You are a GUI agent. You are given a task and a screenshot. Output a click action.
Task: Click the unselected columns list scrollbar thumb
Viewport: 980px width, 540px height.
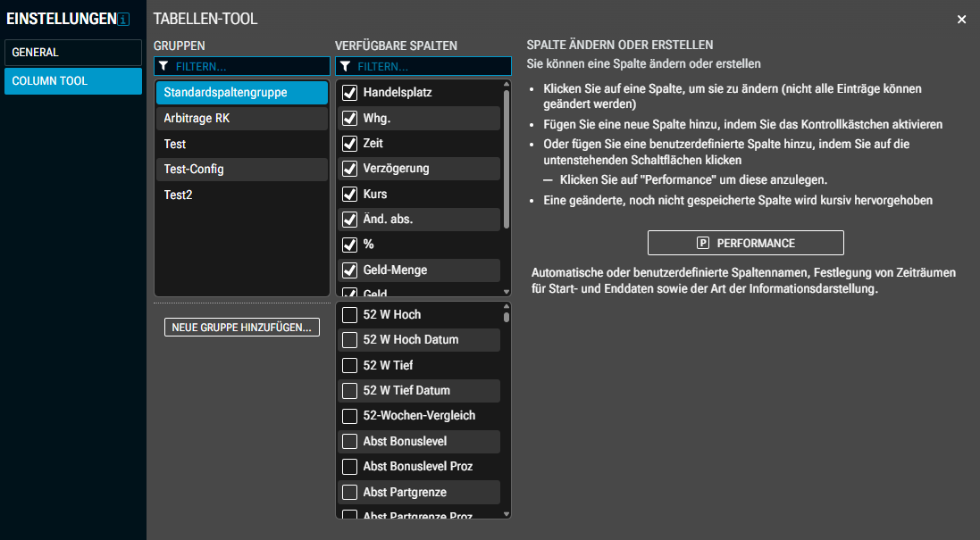[x=507, y=317]
